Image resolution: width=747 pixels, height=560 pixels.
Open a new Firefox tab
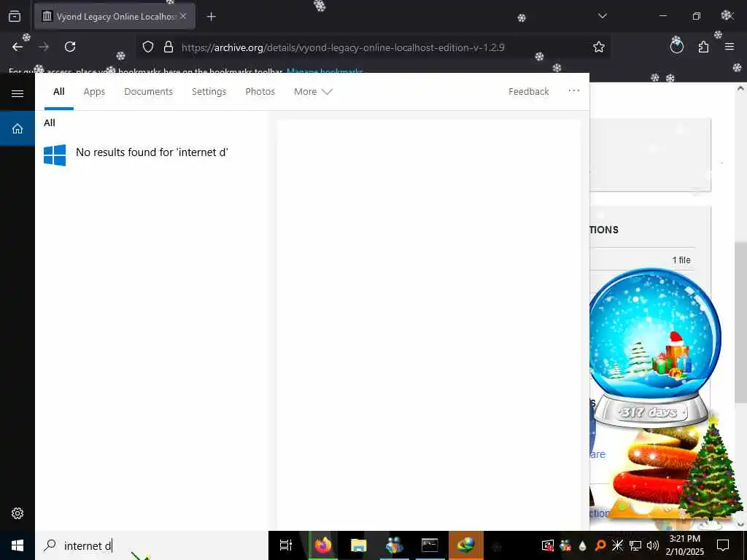point(211,17)
